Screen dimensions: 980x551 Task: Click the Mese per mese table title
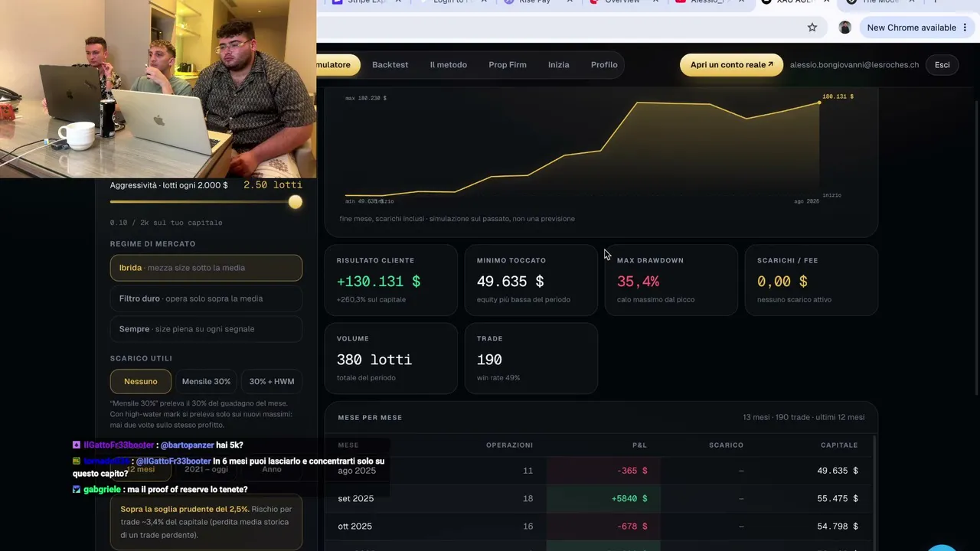click(x=370, y=418)
